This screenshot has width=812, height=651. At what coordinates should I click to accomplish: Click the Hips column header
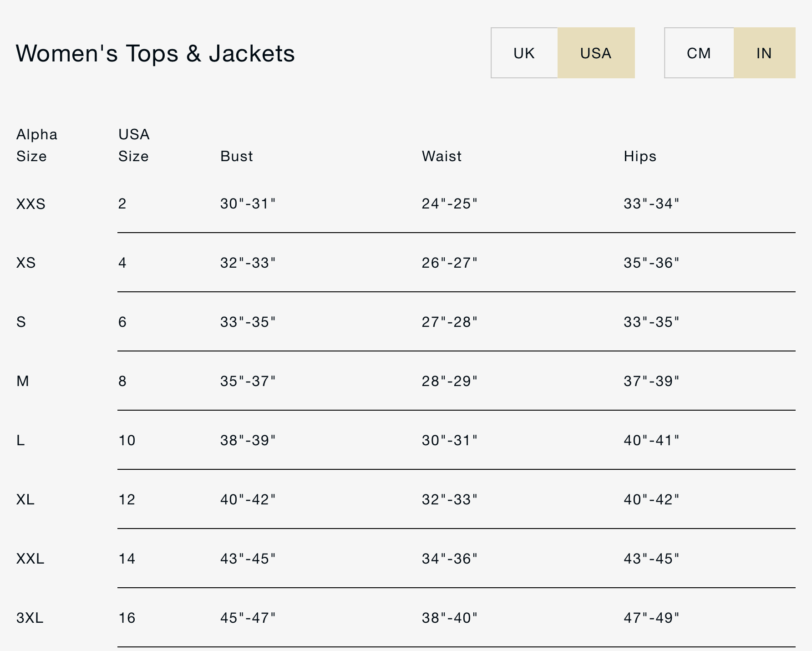tap(640, 156)
